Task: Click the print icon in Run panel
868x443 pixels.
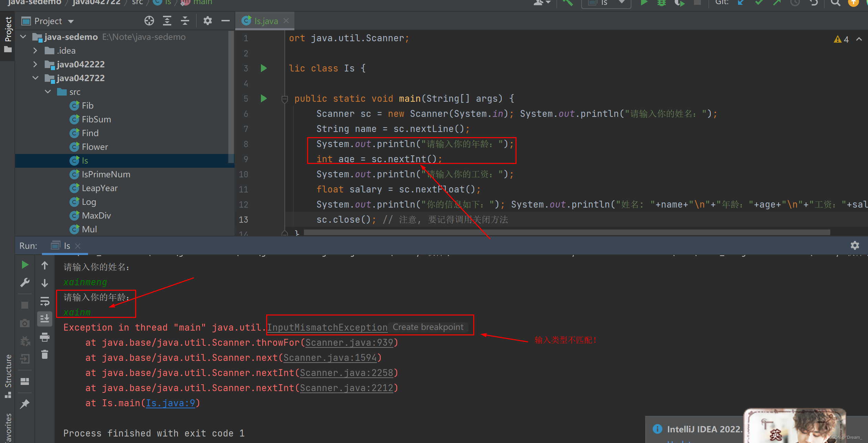Action: [x=45, y=337]
